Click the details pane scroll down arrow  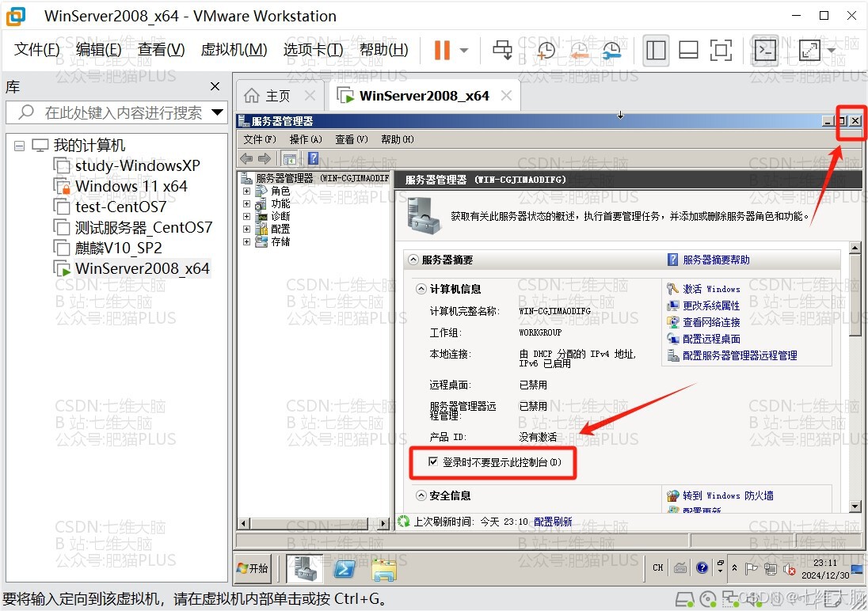click(x=855, y=506)
